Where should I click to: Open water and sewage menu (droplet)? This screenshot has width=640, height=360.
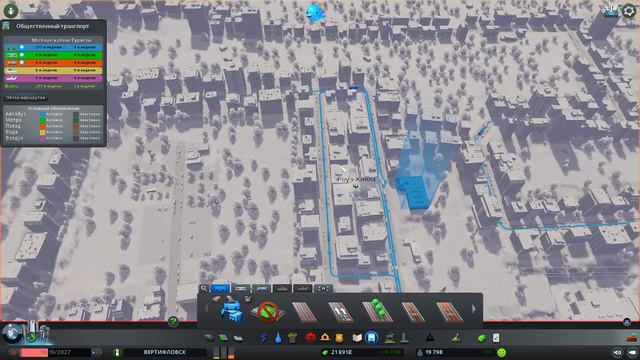278,338
